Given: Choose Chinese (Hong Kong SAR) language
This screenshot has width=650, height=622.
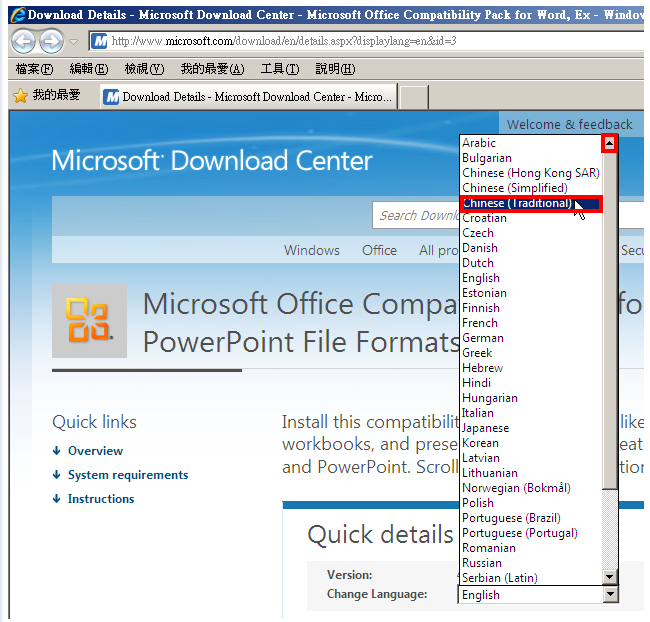Looking at the screenshot, I should pyautogui.click(x=531, y=173).
